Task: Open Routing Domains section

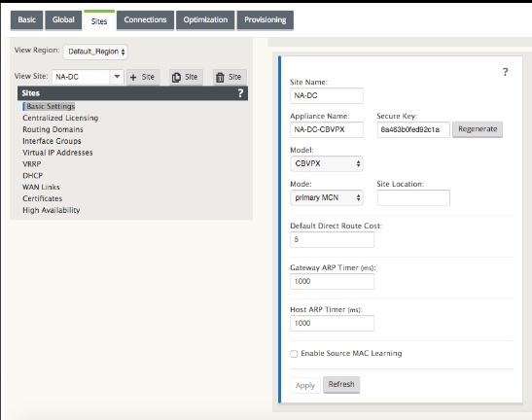Action: pos(53,129)
